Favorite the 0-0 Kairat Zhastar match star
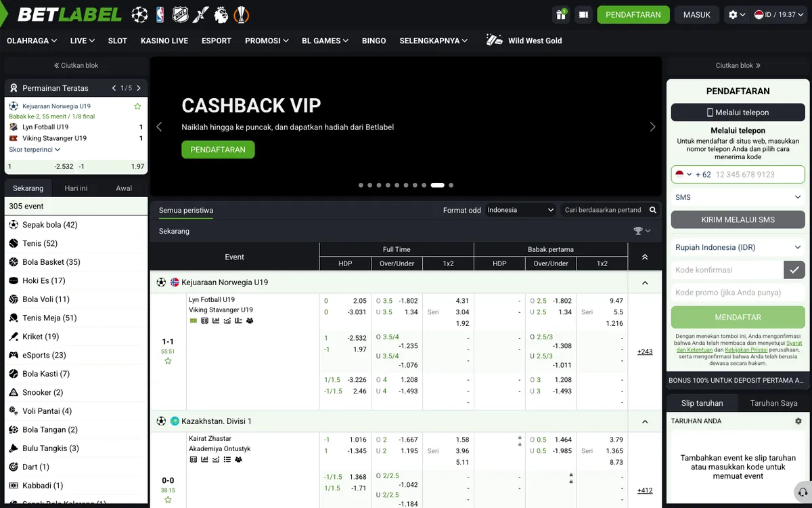The image size is (812, 508). (168, 500)
